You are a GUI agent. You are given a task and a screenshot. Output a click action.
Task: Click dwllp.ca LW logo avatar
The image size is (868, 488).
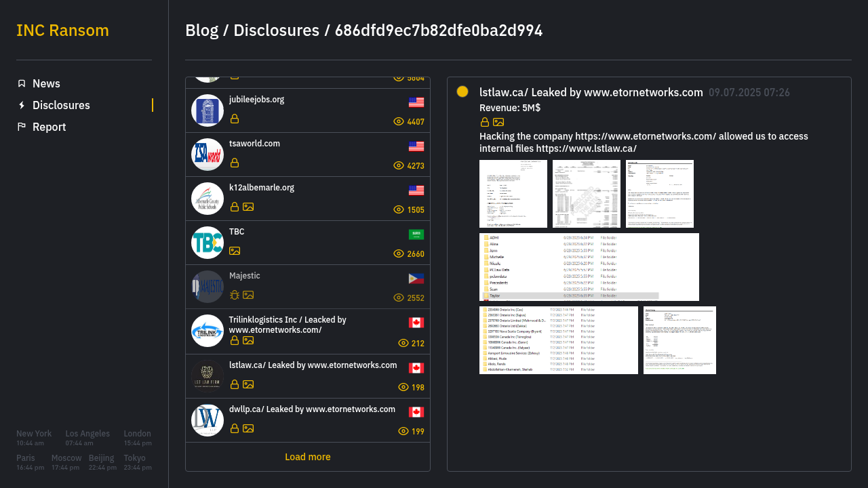[x=208, y=420]
